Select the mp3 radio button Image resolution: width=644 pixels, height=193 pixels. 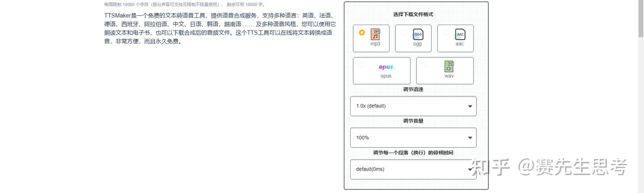click(x=362, y=33)
